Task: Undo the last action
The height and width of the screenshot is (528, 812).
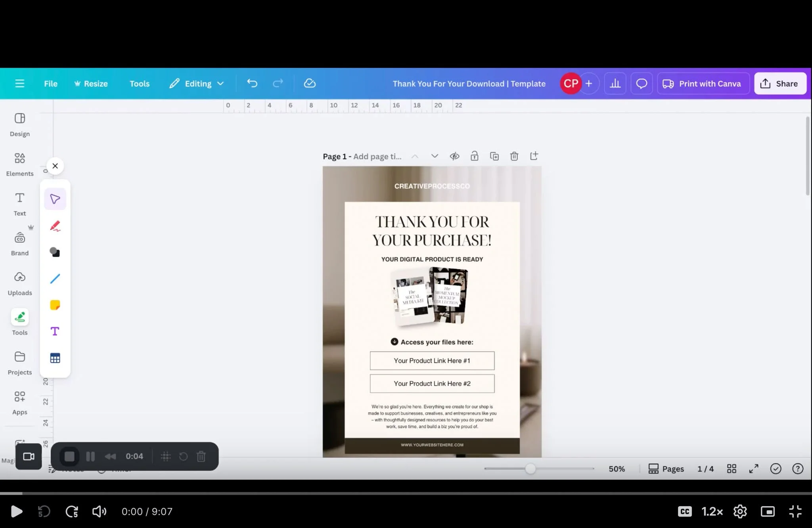Action: [252, 83]
